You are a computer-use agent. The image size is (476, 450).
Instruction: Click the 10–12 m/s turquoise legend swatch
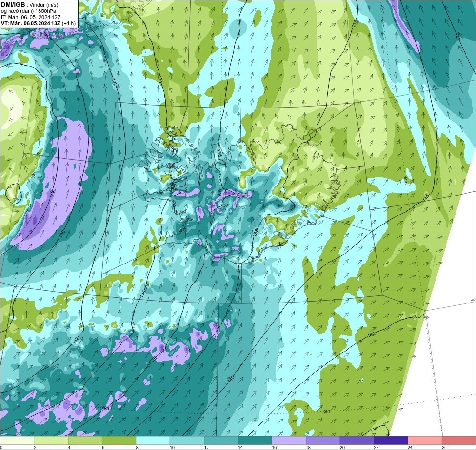coord(187,440)
